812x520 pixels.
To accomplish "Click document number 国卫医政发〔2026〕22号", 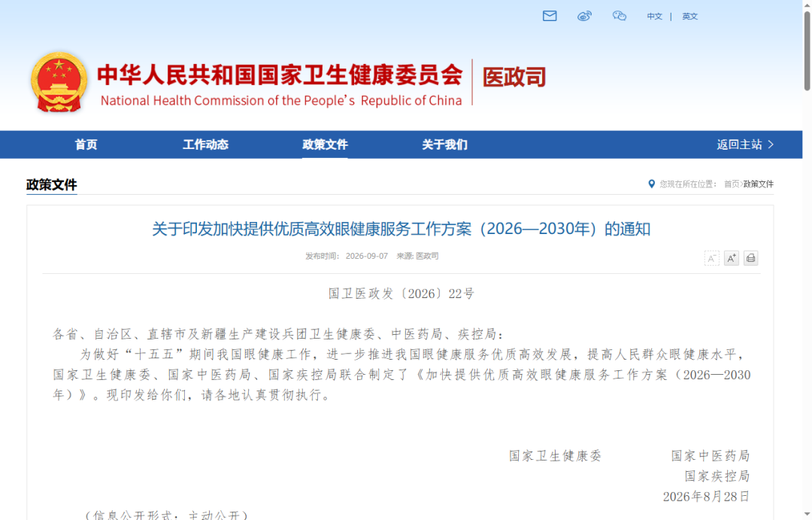I will click(401, 294).
